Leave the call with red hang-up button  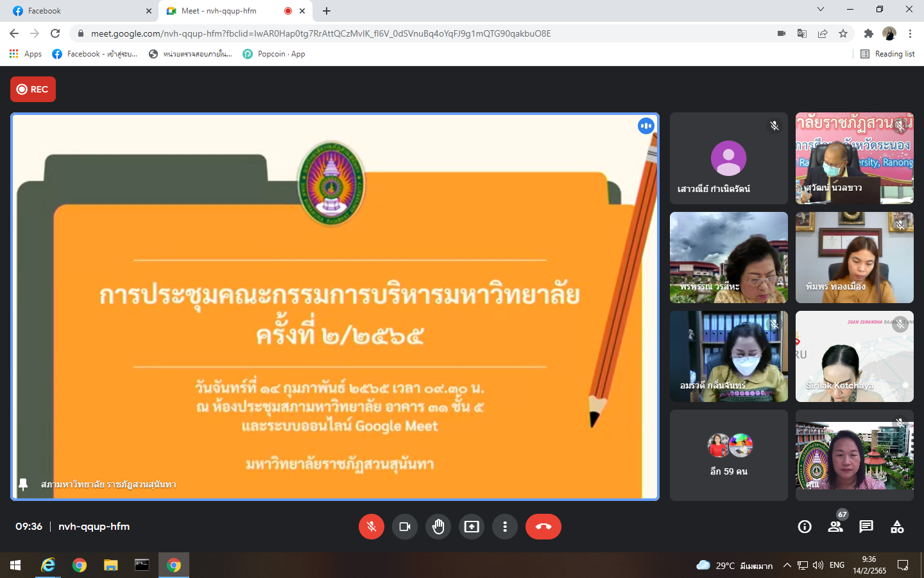click(543, 527)
